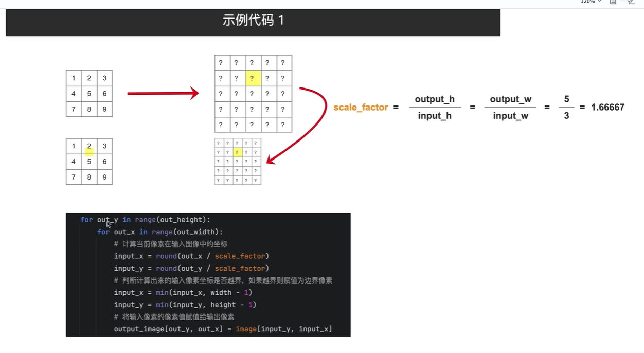Image resolution: width=644 pixels, height=353 pixels.
Task: Click cell 2 with yellow mark in input grid
Action: [x=89, y=146]
